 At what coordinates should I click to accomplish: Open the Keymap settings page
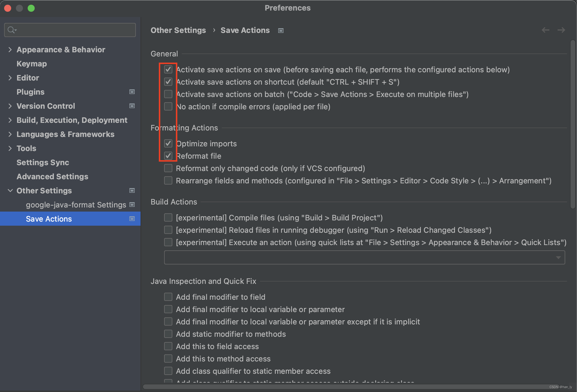tap(32, 64)
